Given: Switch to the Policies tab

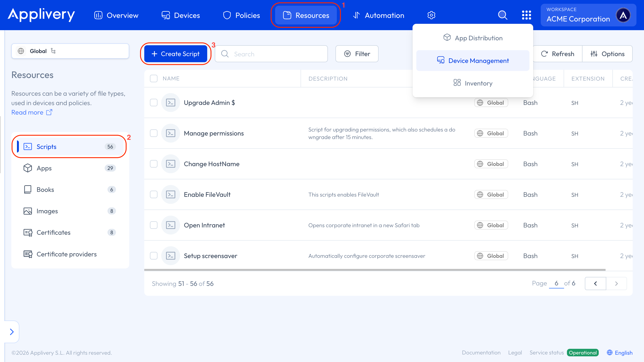Looking at the screenshot, I should (x=241, y=15).
